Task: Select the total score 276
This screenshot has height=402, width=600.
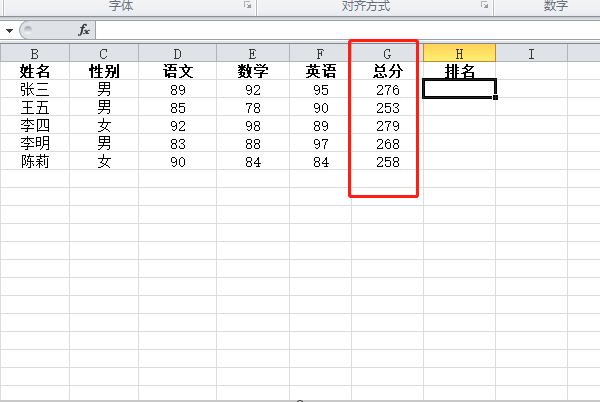Action: point(387,89)
